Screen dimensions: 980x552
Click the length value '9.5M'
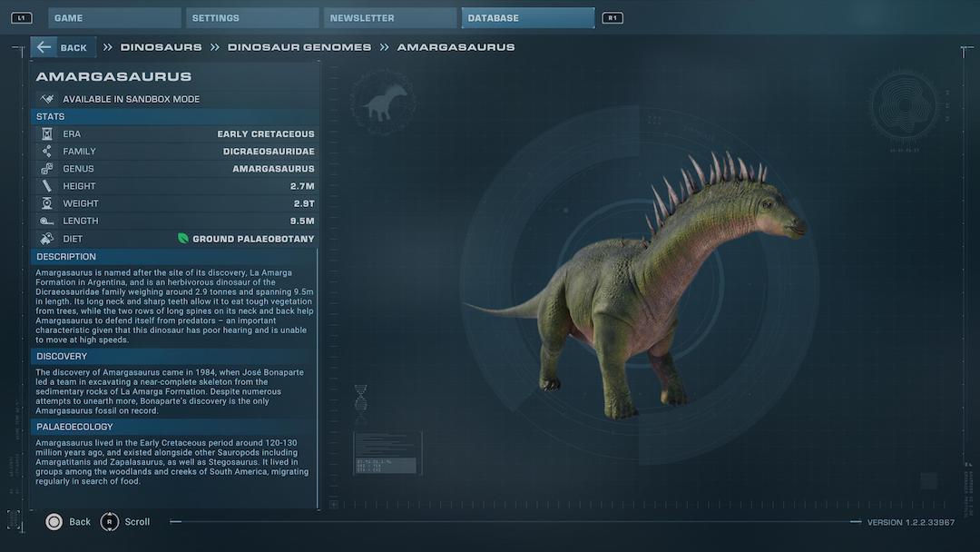click(x=302, y=221)
